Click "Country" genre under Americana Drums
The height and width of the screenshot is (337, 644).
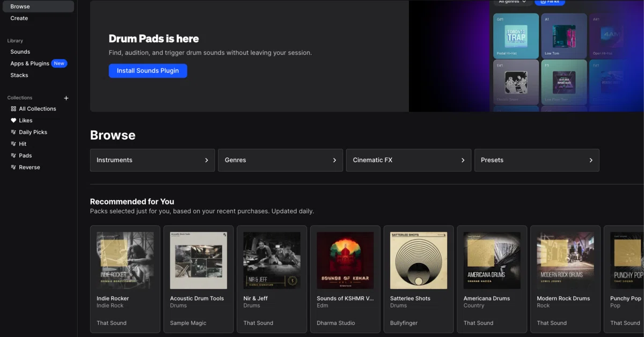pos(474,306)
